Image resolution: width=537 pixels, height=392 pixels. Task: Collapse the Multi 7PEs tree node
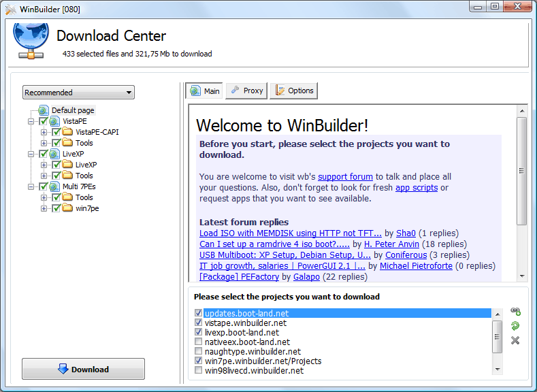tap(31, 186)
